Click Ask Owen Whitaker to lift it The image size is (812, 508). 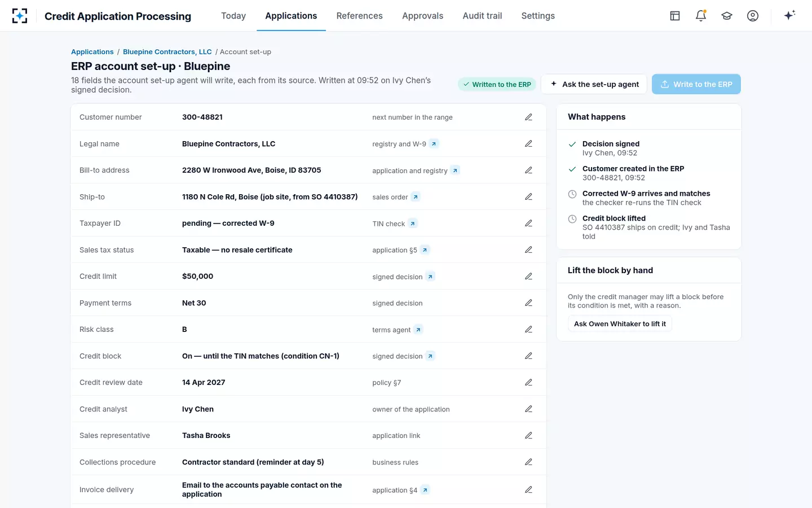pyautogui.click(x=620, y=323)
